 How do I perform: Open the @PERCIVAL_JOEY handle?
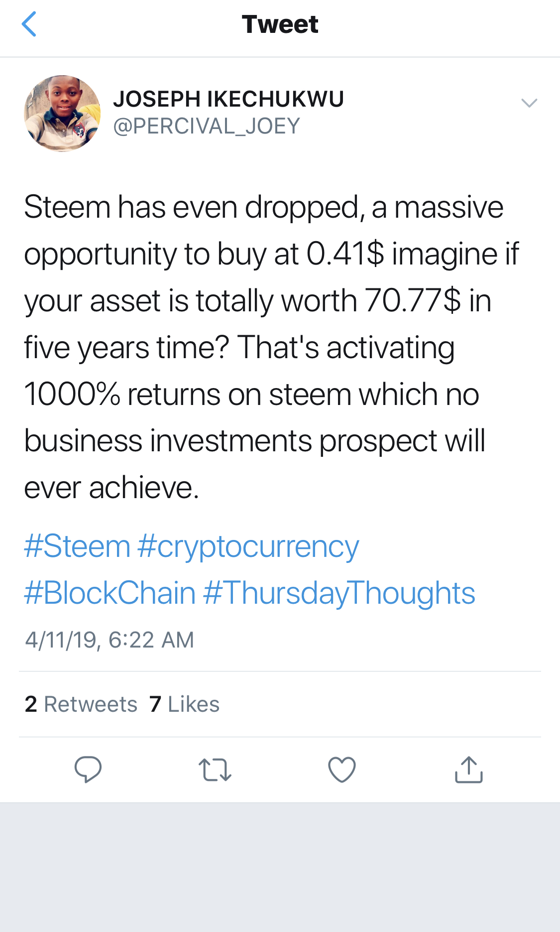coord(207,126)
